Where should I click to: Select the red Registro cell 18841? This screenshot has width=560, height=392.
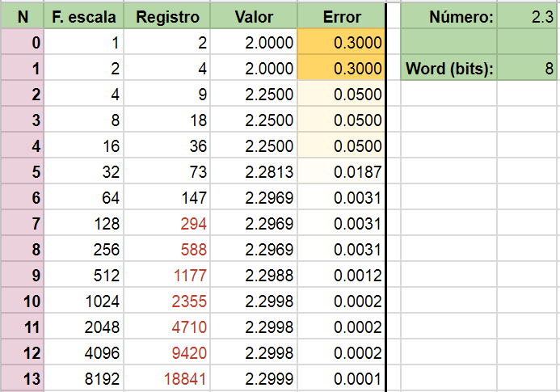tap(167, 378)
